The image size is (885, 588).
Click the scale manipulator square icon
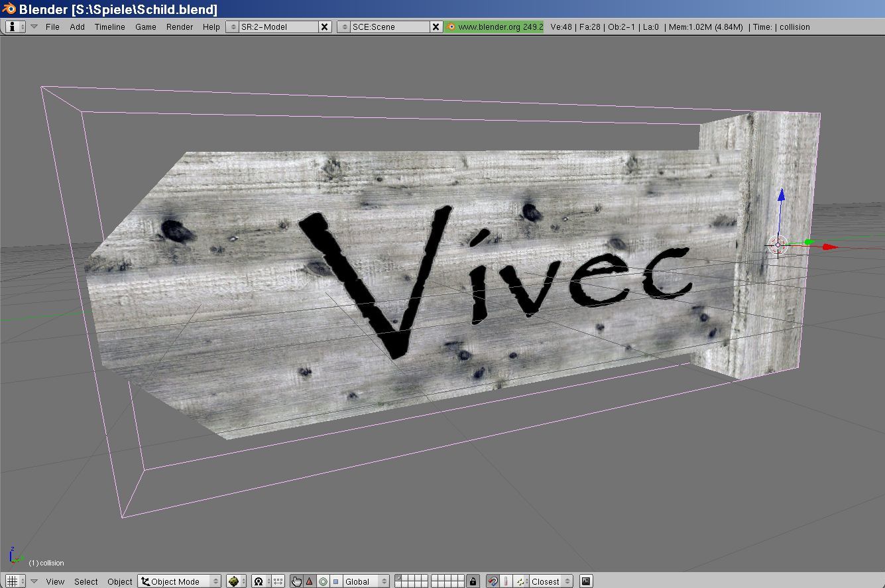pos(335,581)
